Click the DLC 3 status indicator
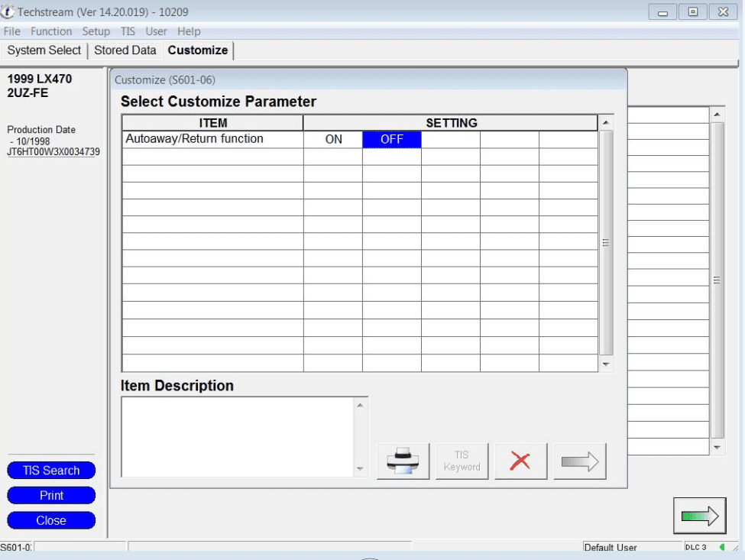The image size is (745, 560). (x=696, y=547)
